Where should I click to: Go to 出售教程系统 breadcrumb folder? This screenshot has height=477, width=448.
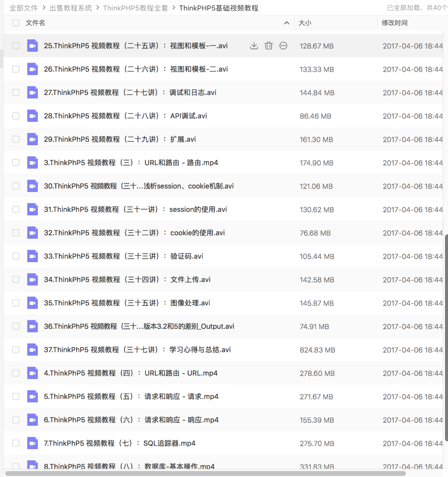tap(71, 8)
